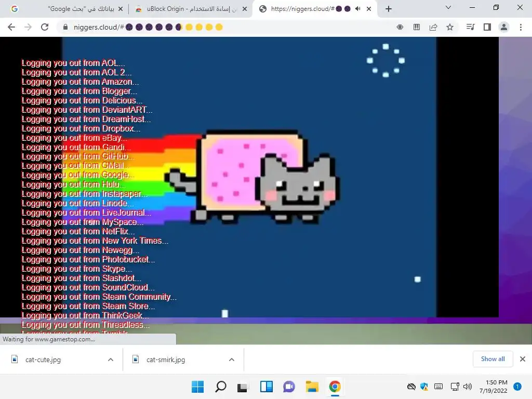Open the notification badge showing 1
This screenshot has width=532, height=399.
pyautogui.click(x=517, y=387)
